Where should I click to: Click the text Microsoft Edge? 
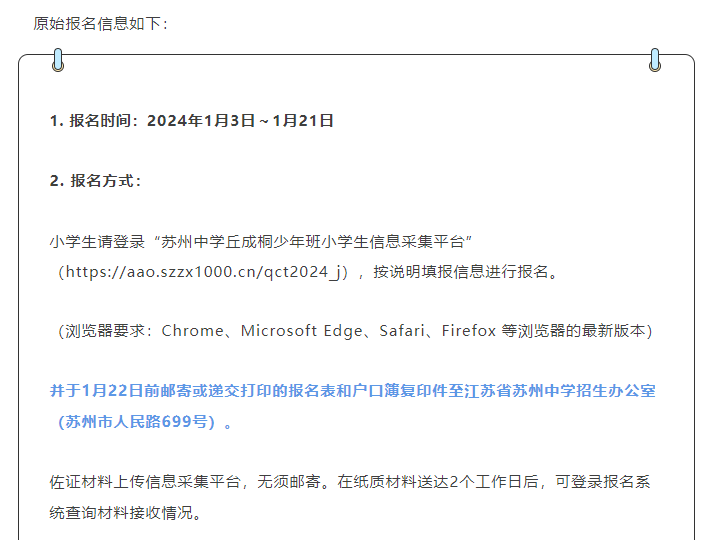tap(301, 331)
